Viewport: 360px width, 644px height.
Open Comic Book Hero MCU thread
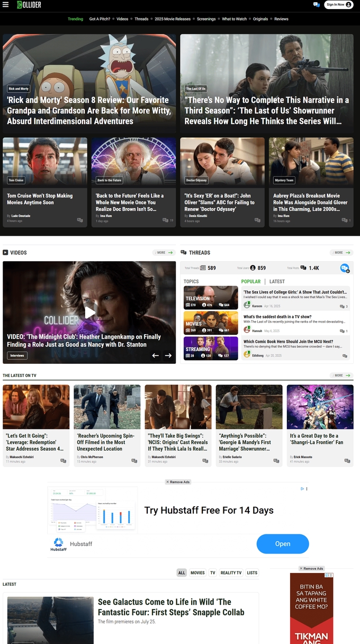(x=288, y=342)
